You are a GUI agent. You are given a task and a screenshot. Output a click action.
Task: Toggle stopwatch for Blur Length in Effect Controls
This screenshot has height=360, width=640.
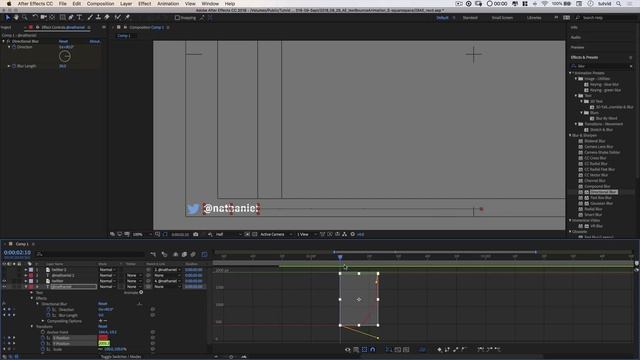[14, 66]
